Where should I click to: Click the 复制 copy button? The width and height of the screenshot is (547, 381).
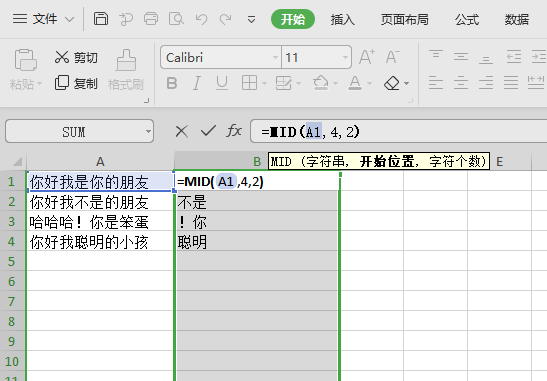tap(76, 83)
